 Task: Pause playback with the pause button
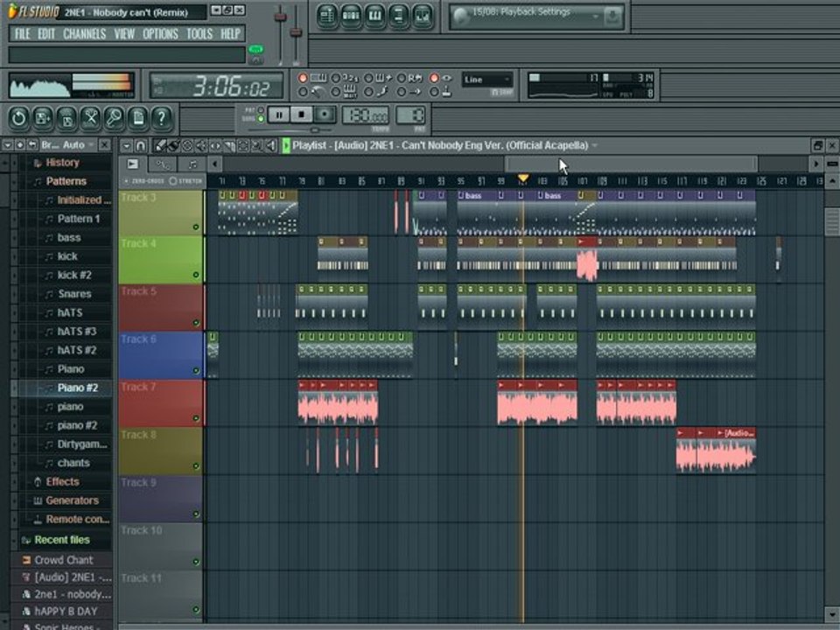pyautogui.click(x=279, y=115)
